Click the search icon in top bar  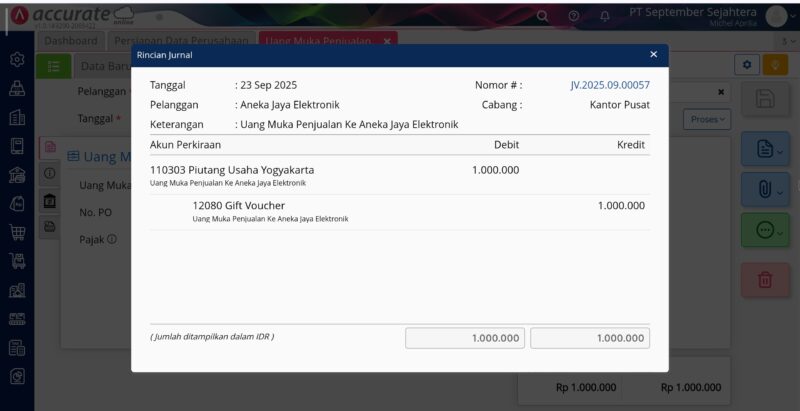point(543,16)
